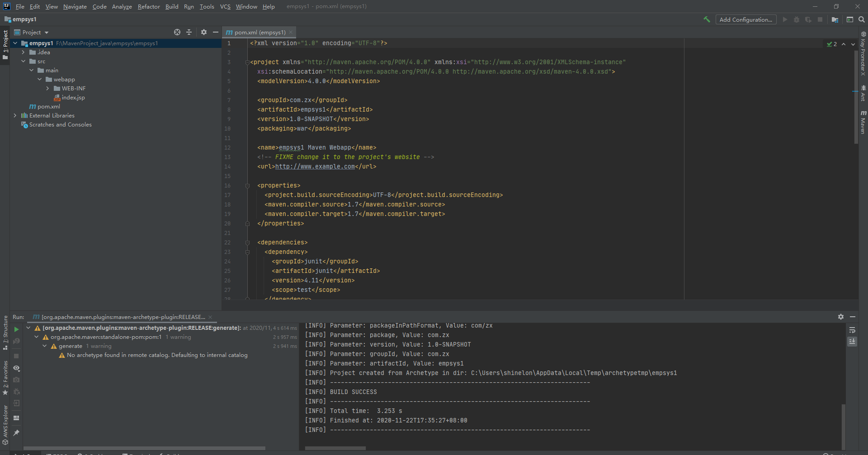Image resolution: width=868 pixels, height=455 pixels.
Task: Click the inspections widget showing 2
Action: pos(832,44)
